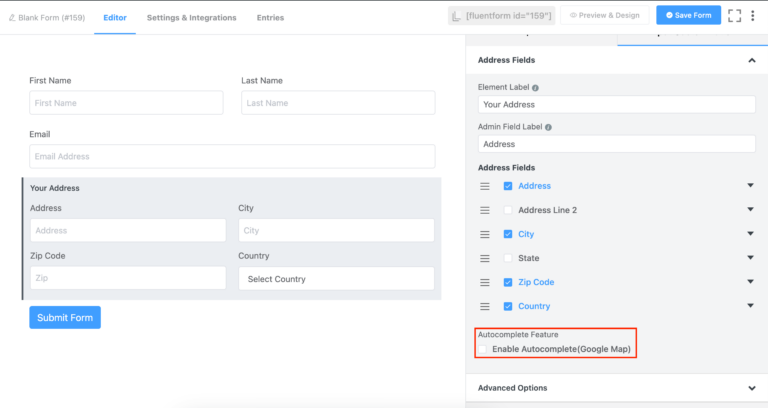Click the drag handle next to State
Viewport: 768px width, 408px height.
485,258
